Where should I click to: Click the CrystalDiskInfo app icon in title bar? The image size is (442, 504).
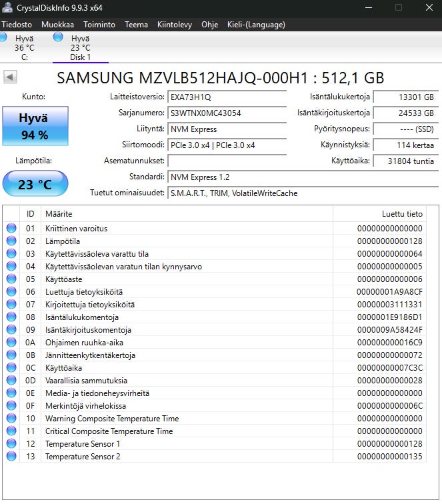[7, 7]
